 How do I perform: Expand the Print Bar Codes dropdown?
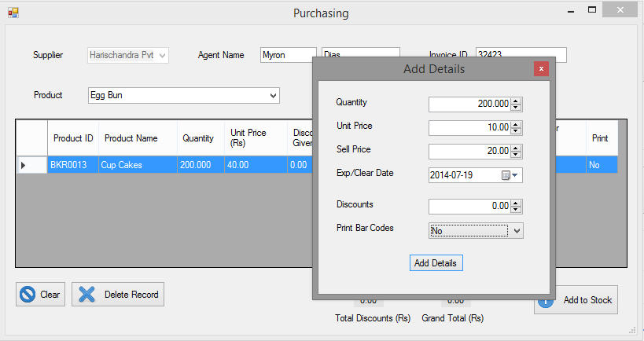(x=516, y=231)
